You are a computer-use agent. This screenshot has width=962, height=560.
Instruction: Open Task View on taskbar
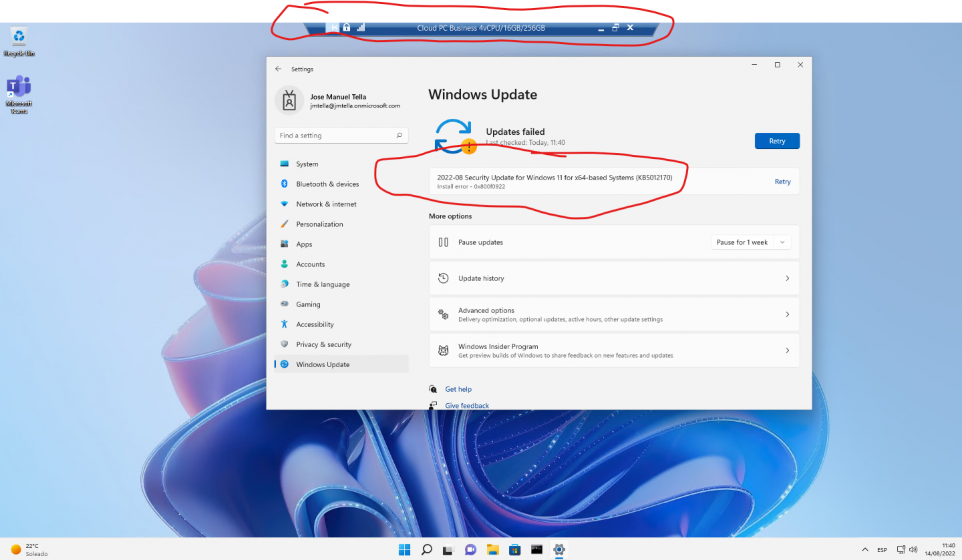[x=448, y=550]
